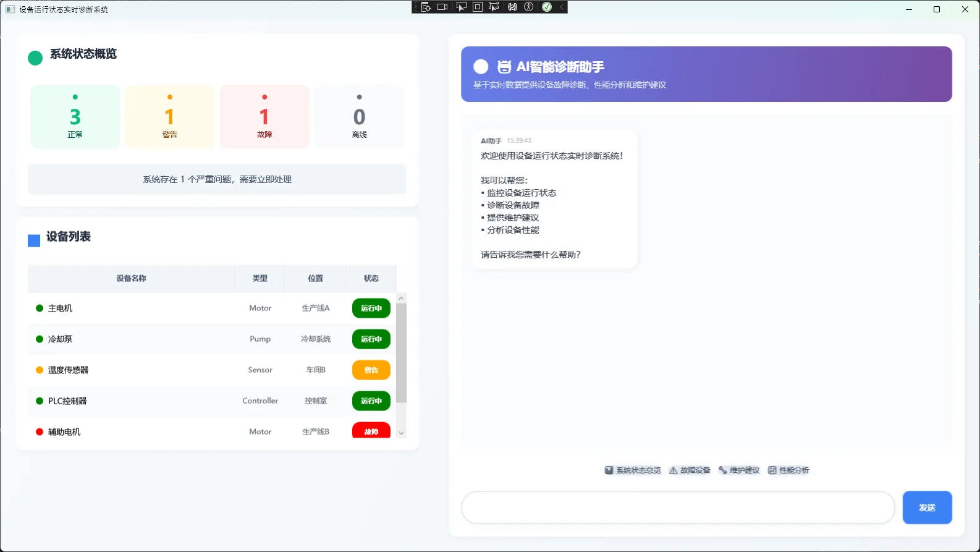Click the 故障设备 warning quick action
Viewport: 980px width, 552px height.
690,470
